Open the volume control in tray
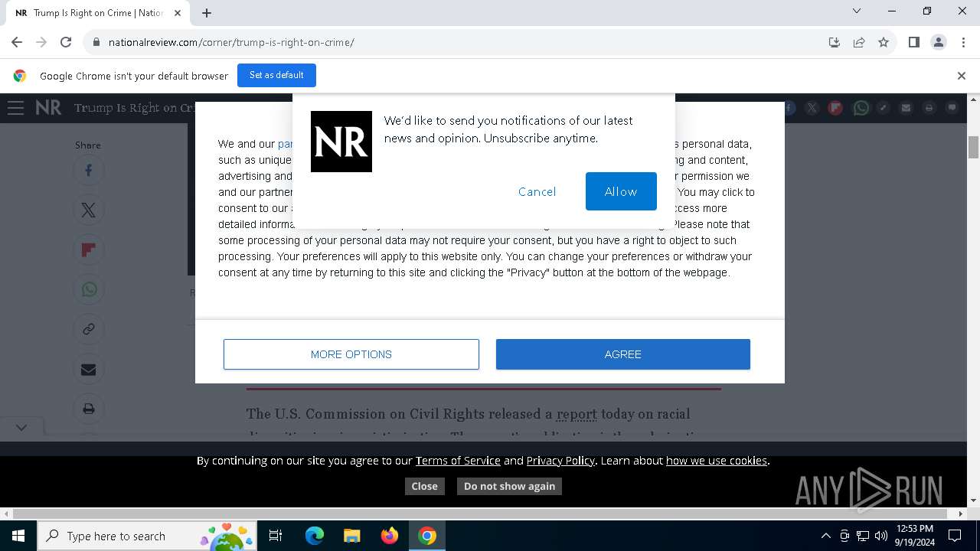This screenshot has height=551, width=980. [881, 536]
